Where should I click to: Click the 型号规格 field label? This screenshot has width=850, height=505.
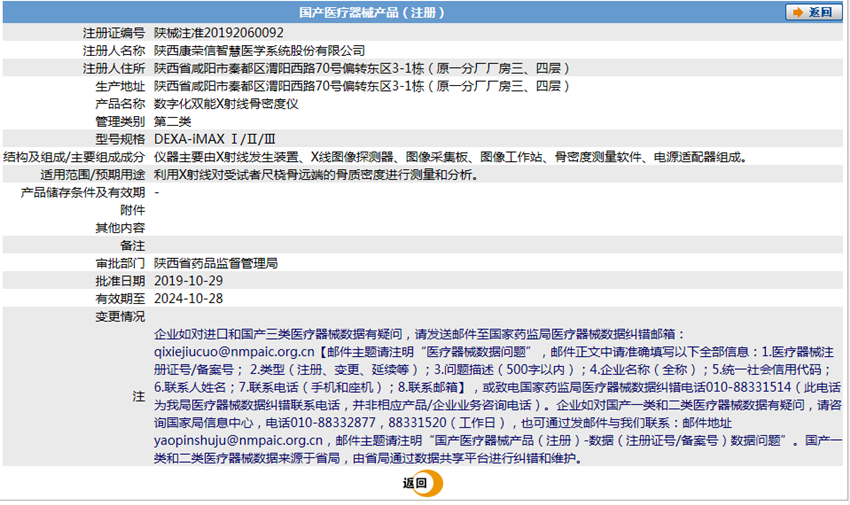(x=120, y=139)
